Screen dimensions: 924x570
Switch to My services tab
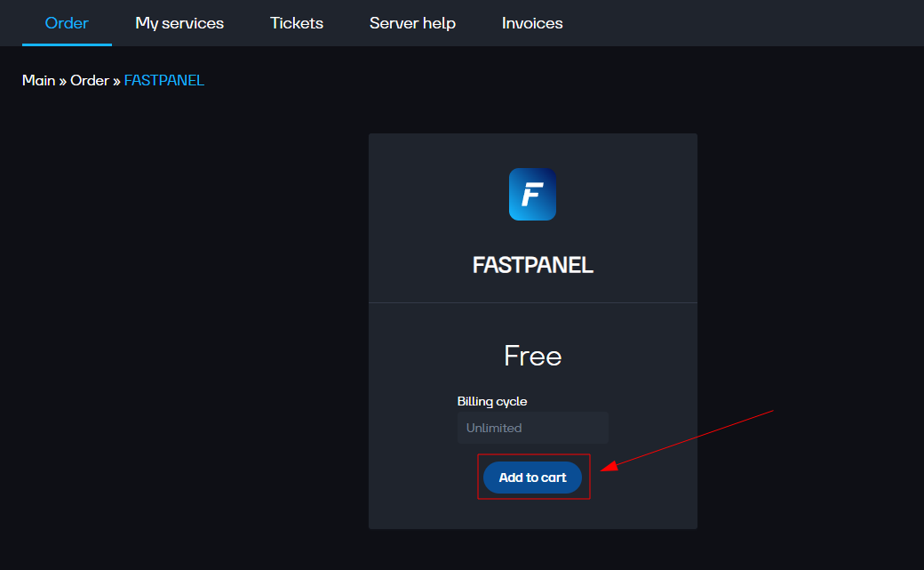tap(179, 23)
